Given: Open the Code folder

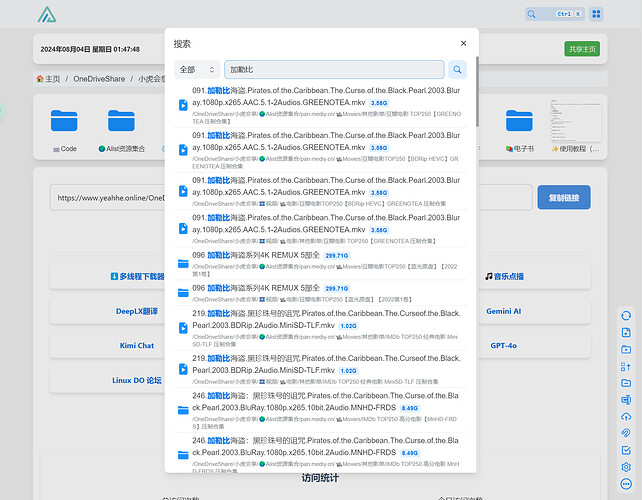Looking at the screenshot, I should (x=64, y=130).
